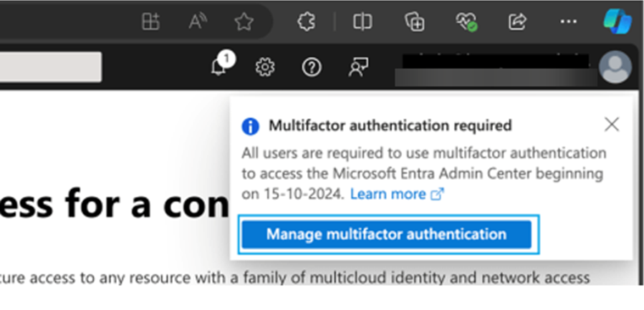Open the browser Extensions puzzle icon

coord(307,21)
